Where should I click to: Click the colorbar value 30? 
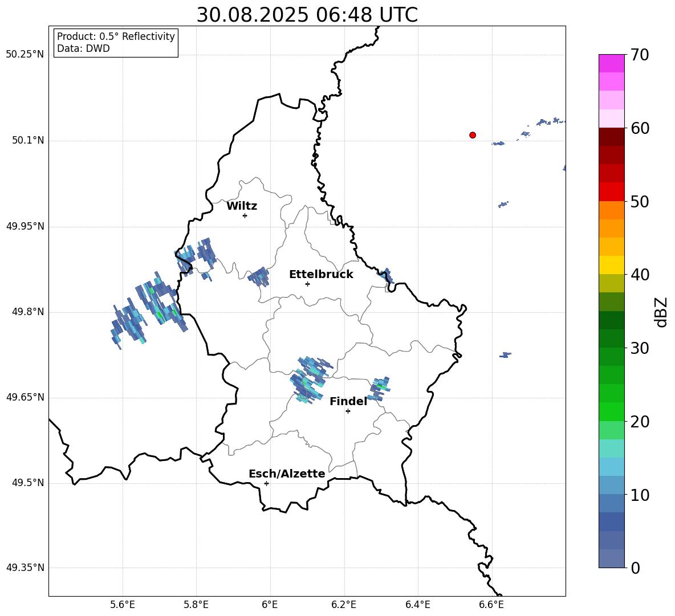coord(640,348)
